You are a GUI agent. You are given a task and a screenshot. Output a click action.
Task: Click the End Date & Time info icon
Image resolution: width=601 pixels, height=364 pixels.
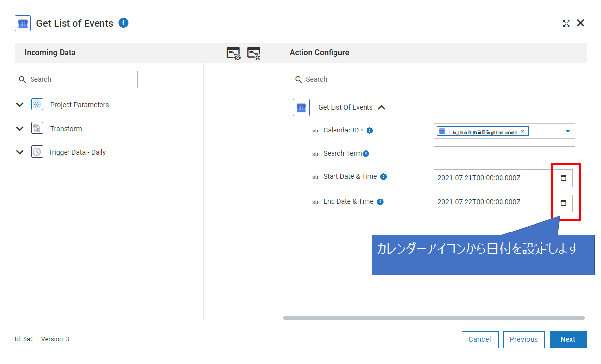(x=380, y=202)
